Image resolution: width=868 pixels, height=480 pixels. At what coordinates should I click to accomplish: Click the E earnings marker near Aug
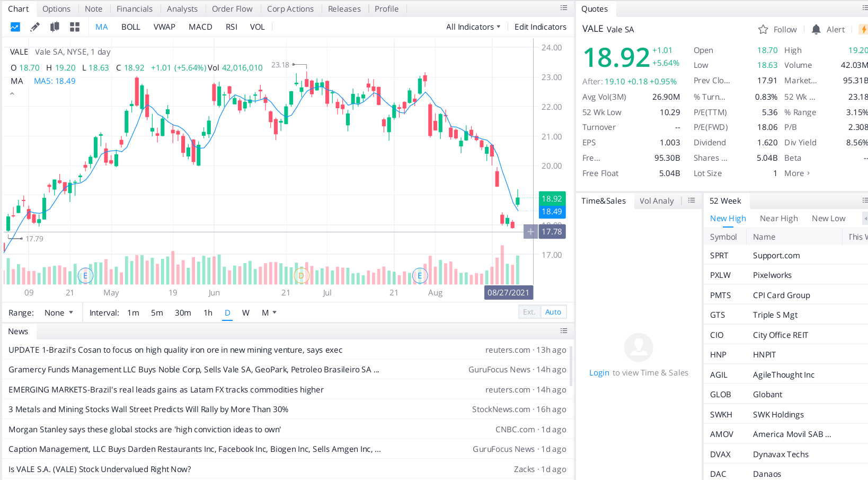click(420, 276)
